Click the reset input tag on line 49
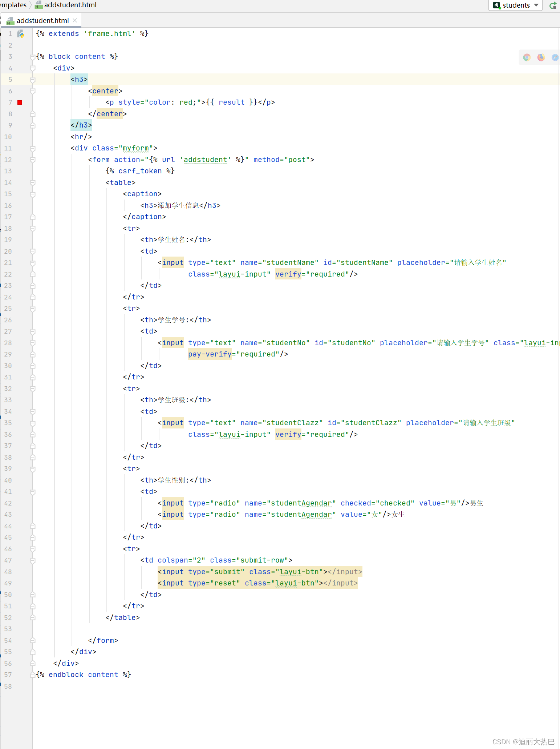This screenshot has height=749, width=560. coord(258,583)
